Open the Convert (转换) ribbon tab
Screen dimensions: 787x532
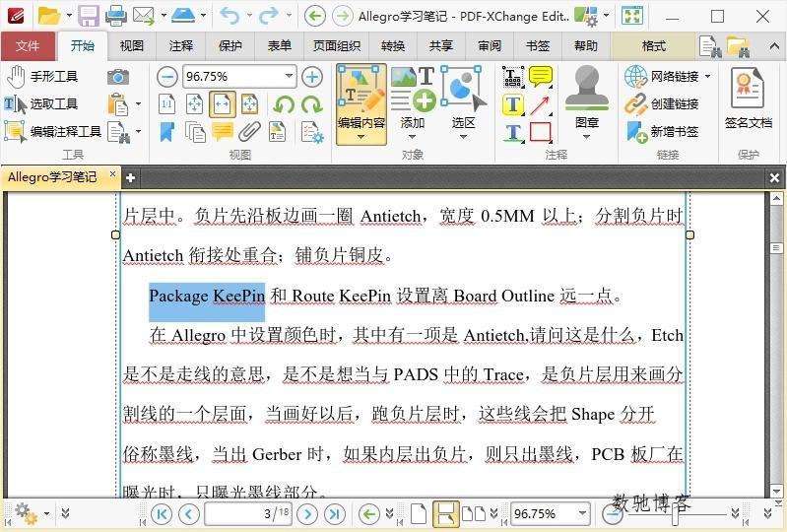(393, 46)
